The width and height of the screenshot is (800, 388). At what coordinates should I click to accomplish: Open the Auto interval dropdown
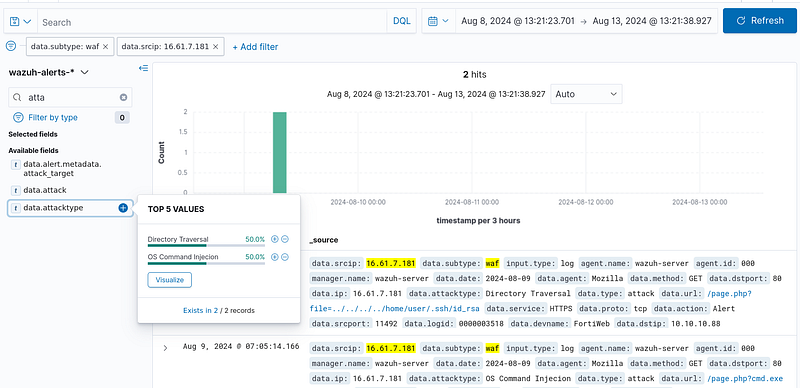pyautogui.click(x=586, y=94)
